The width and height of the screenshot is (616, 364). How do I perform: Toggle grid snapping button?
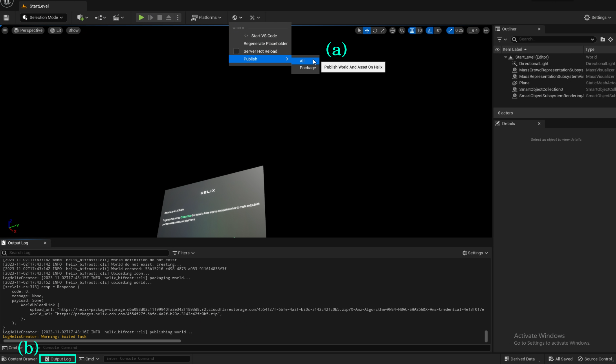tap(412, 30)
